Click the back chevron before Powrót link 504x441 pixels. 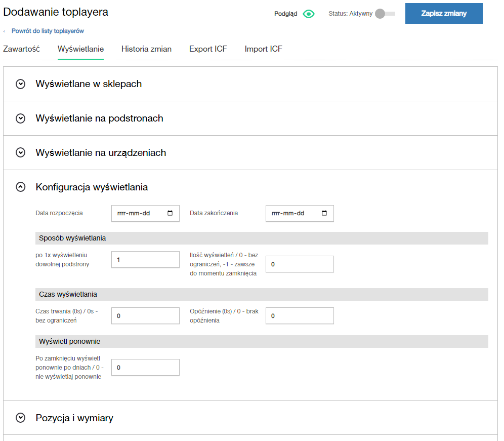pos(4,31)
